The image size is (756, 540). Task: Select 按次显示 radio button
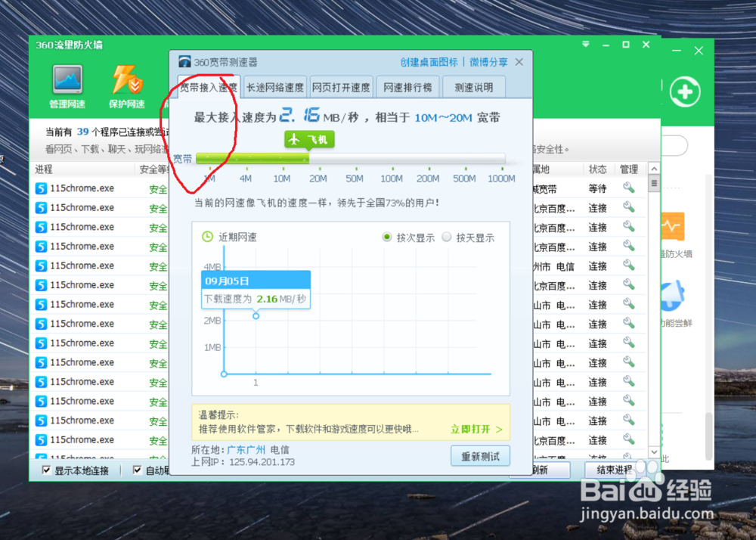[386, 237]
